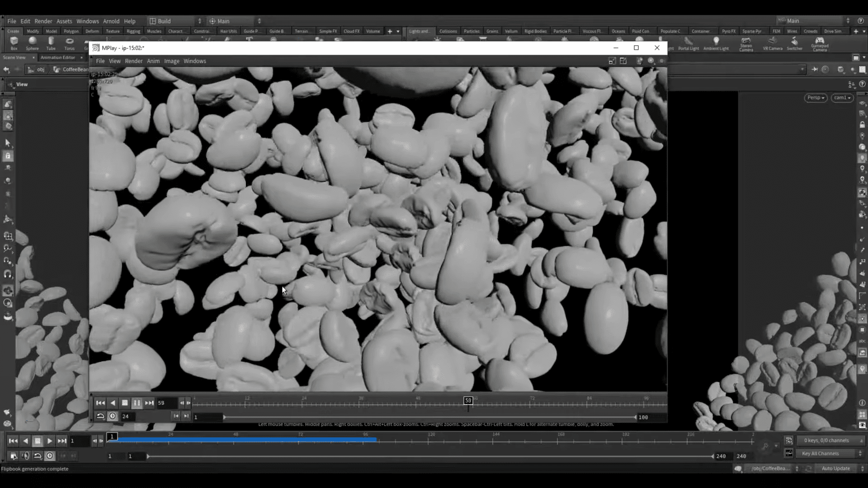Switch to the Pyro FX shelf tab
Screen dimensions: 868x488
click(x=728, y=31)
